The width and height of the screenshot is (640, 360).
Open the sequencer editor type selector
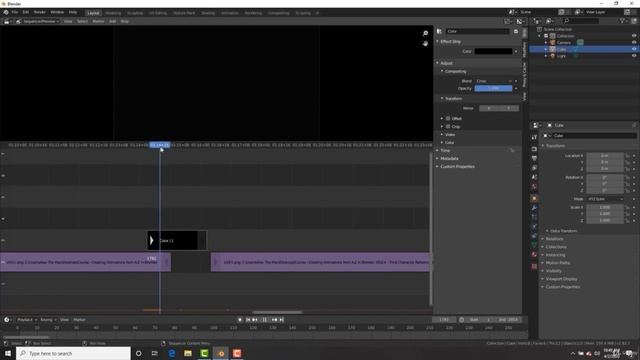tap(7, 21)
